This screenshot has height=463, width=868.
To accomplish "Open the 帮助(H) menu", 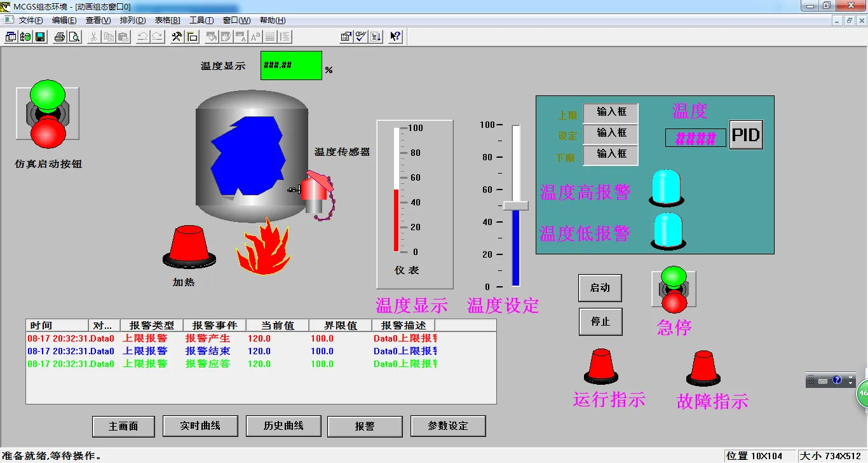I will (273, 20).
